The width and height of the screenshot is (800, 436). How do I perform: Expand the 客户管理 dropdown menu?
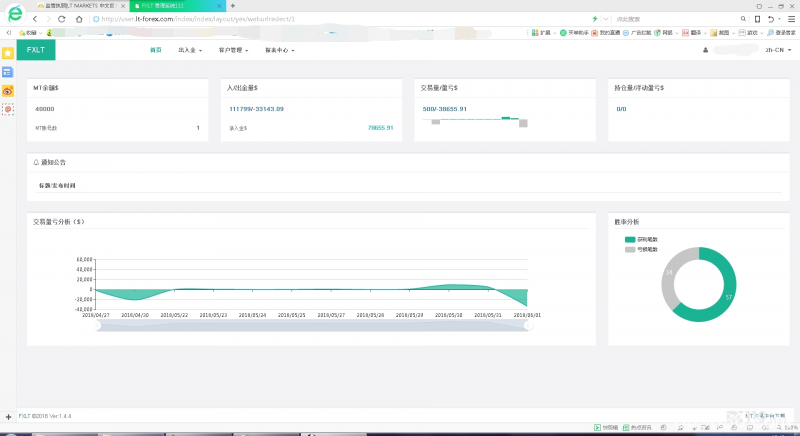click(233, 50)
